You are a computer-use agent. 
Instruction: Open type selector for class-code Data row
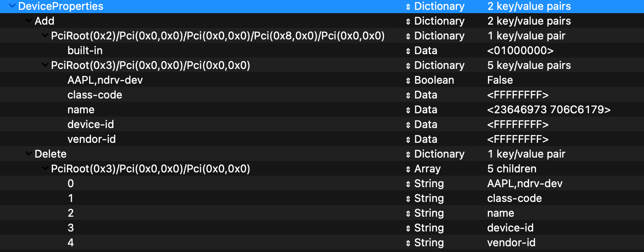coord(408,95)
